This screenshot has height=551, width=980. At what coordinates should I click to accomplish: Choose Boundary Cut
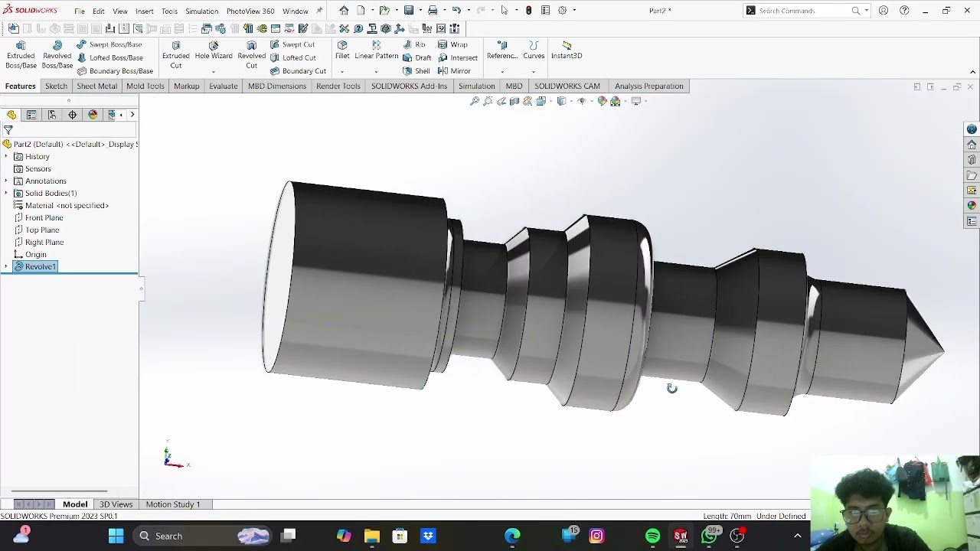298,71
